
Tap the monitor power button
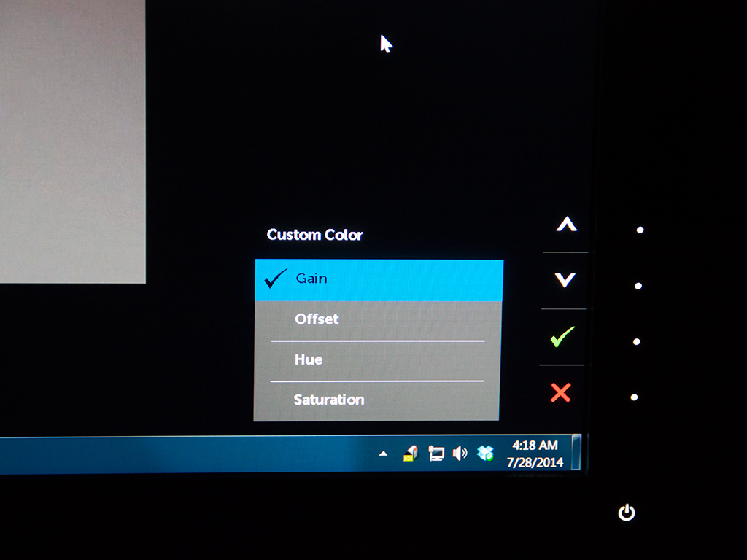tap(627, 513)
